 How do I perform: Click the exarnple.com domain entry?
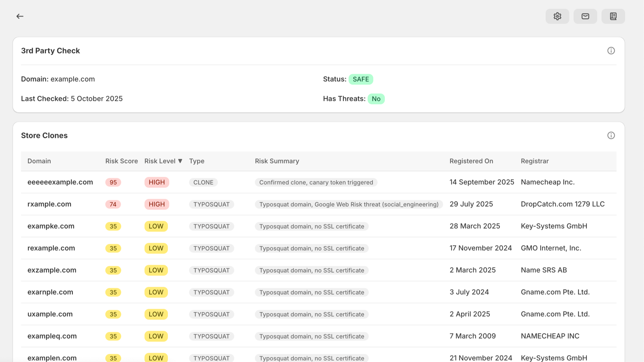[50, 292]
